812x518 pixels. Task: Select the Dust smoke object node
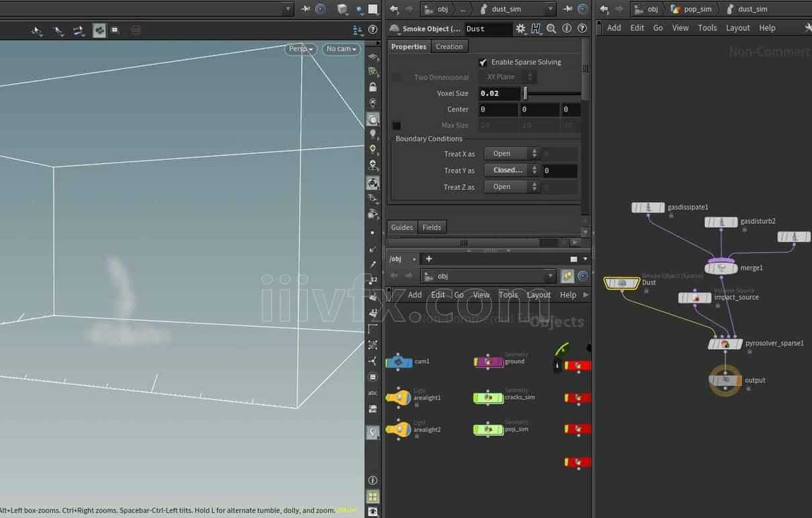coord(621,283)
